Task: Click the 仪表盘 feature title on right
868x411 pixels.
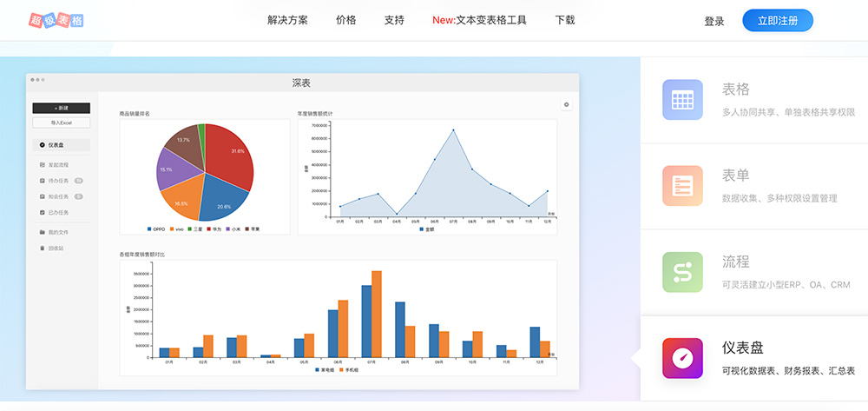Action: (x=743, y=348)
